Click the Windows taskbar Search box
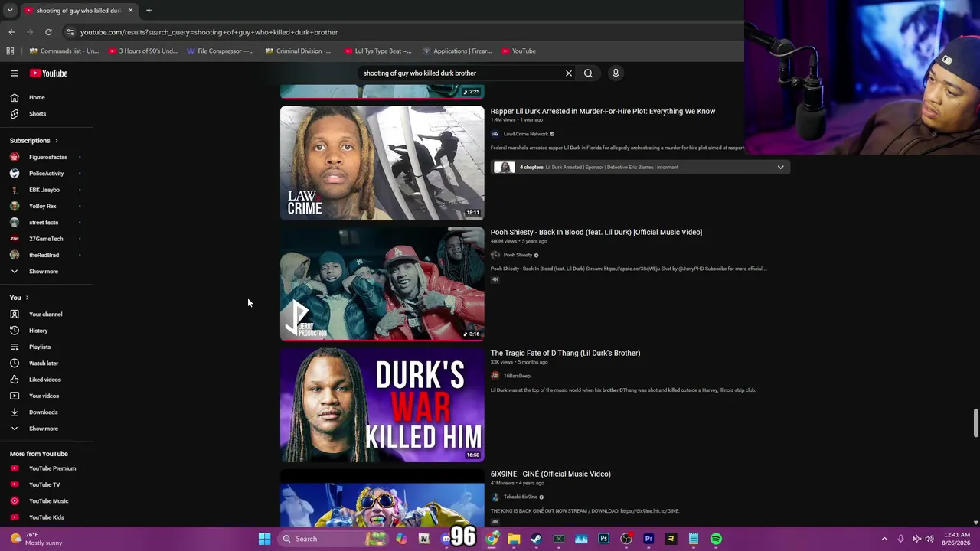The image size is (980, 551). click(332, 539)
